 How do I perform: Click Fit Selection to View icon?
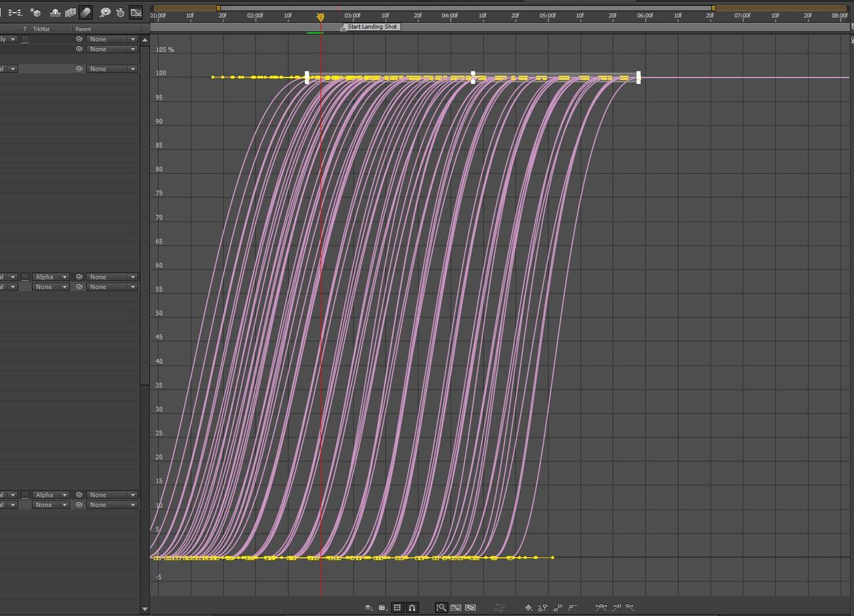(456, 607)
